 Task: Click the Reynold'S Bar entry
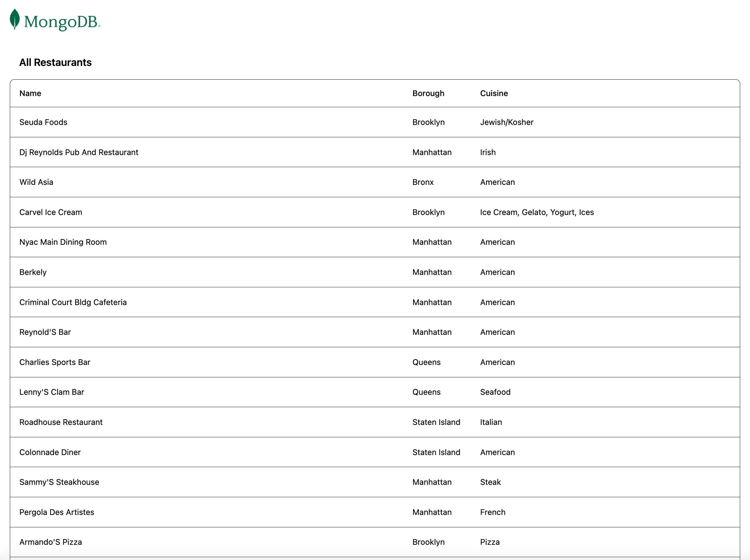pos(45,332)
